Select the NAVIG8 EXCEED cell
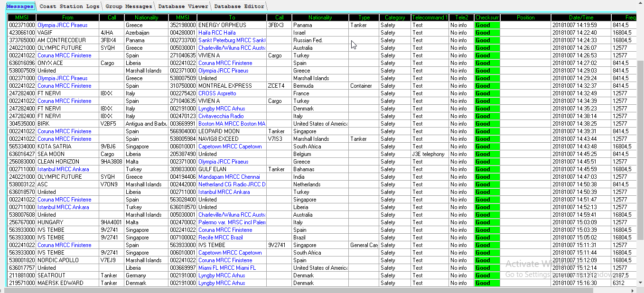The width and height of the screenshot is (644, 293). pyautogui.click(x=232, y=139)
